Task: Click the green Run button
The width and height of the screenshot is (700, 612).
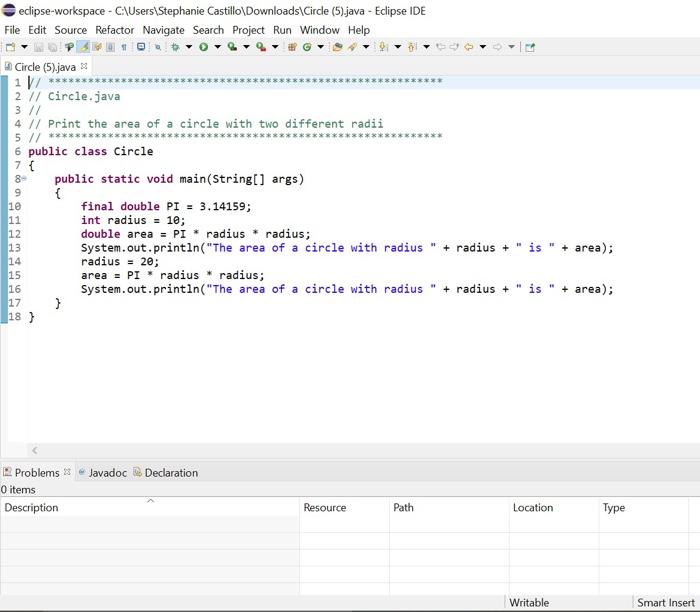Action: pos(203,47)
